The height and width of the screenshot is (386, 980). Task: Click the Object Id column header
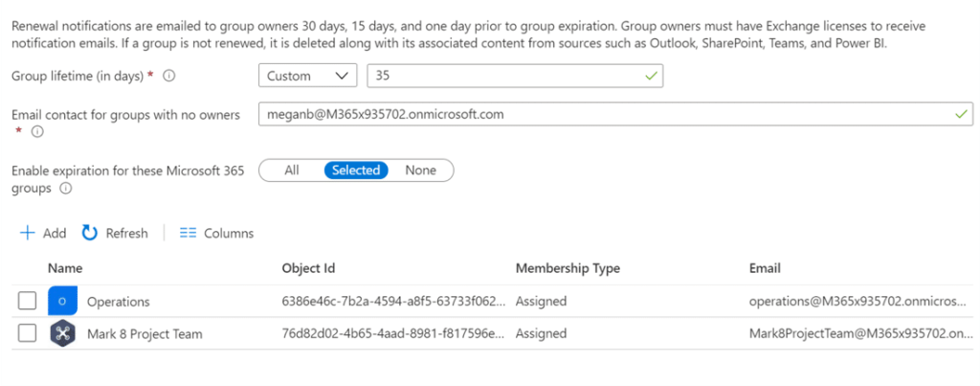(309, 268)
